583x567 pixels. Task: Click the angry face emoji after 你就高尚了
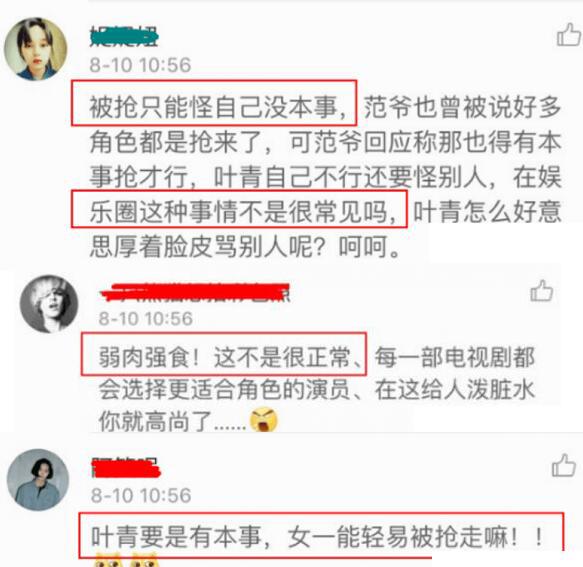[x=264, y=419]
